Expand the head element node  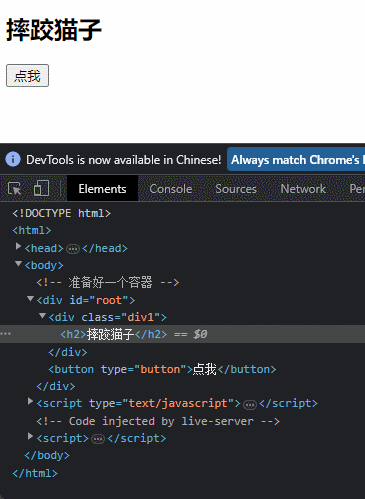18,246
